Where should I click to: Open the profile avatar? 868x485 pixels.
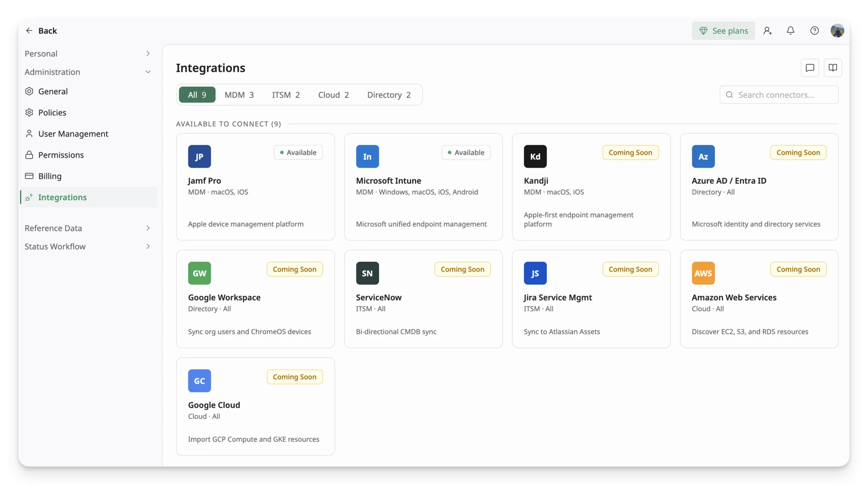837,31
